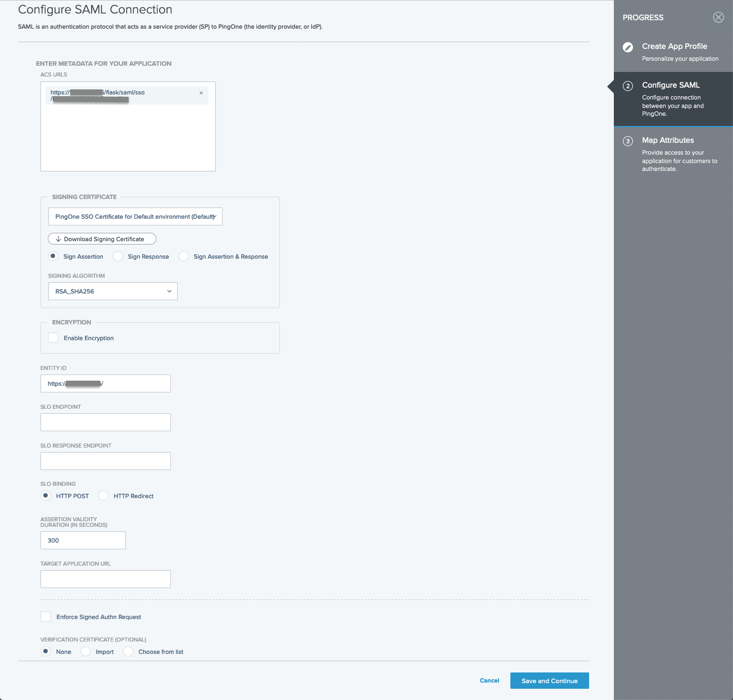Select the Sign Response option
733x700 pixels.
117,256
